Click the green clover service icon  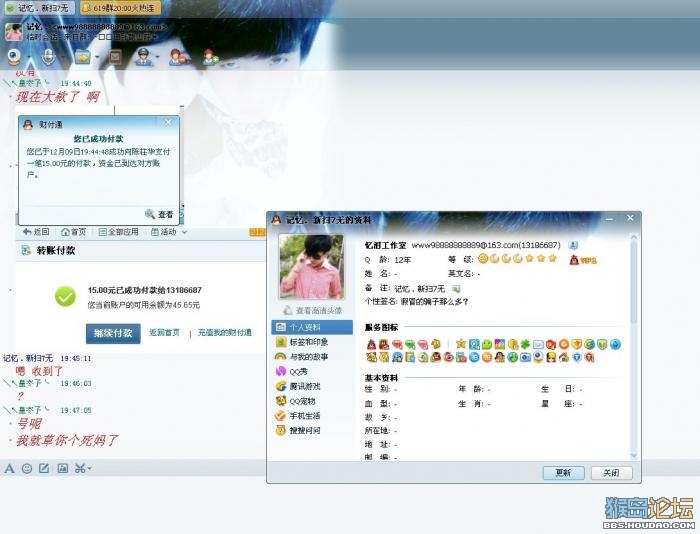pos(525,344)
